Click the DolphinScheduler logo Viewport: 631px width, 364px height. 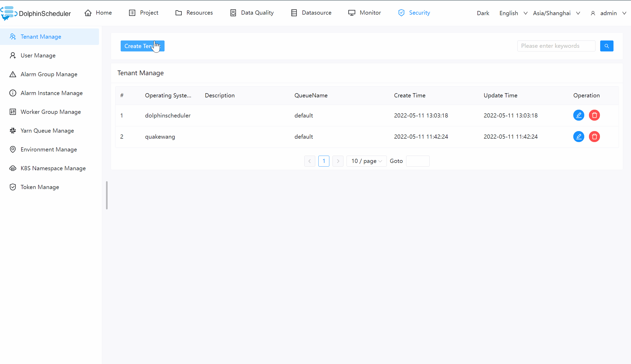click(x=36, y=13)
